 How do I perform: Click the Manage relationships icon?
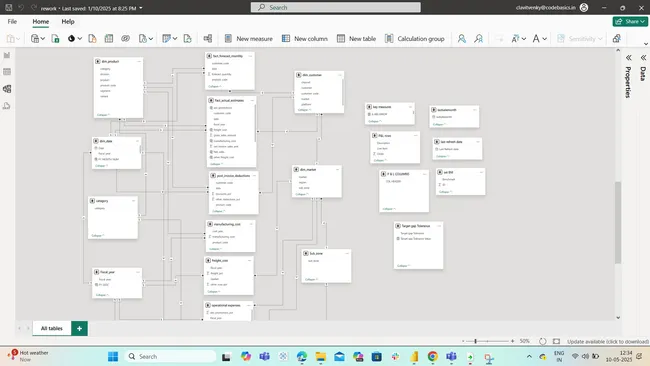click(208, 39)
